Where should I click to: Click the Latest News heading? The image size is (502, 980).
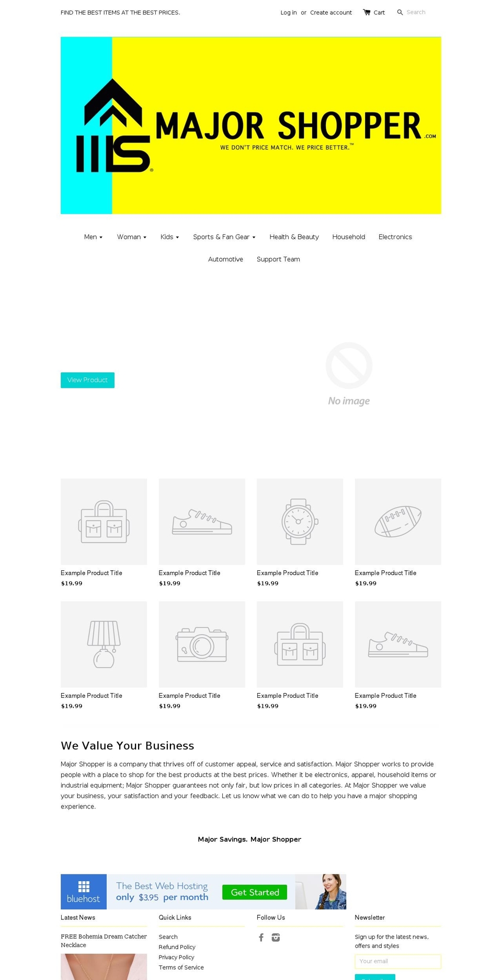(x=78, y=917)
